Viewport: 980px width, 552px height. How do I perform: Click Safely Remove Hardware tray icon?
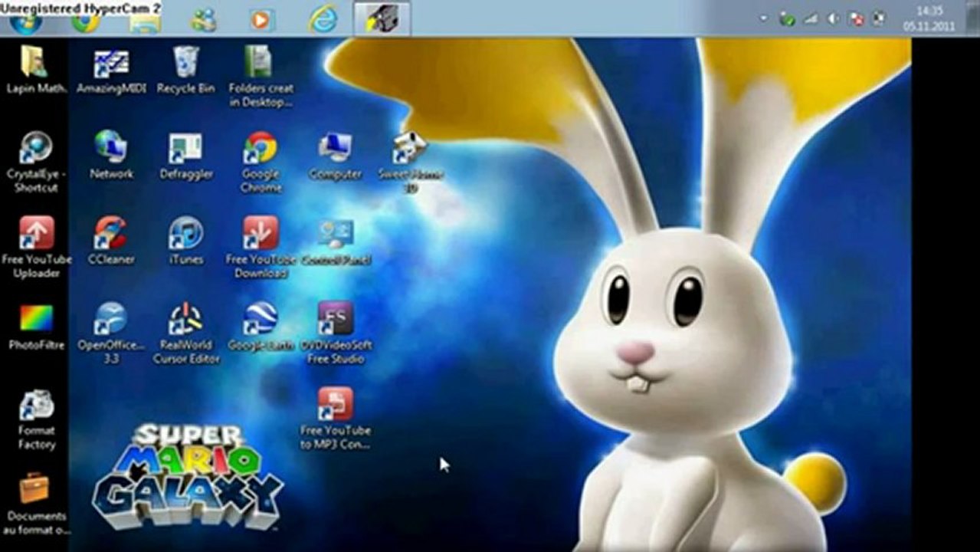787,18
